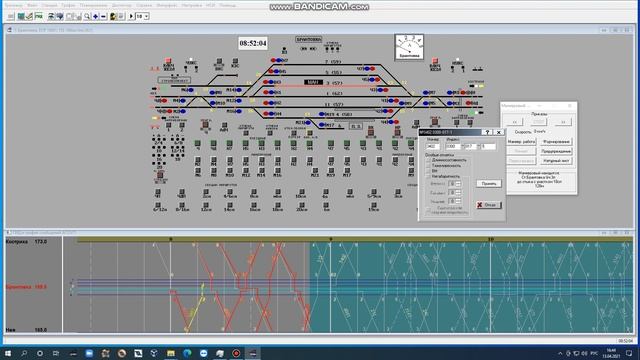The width and height of the screenshot is (640, 360).
Task: Click the yellow-and-black figure toolbar icon
Action: tap(113, 16)
